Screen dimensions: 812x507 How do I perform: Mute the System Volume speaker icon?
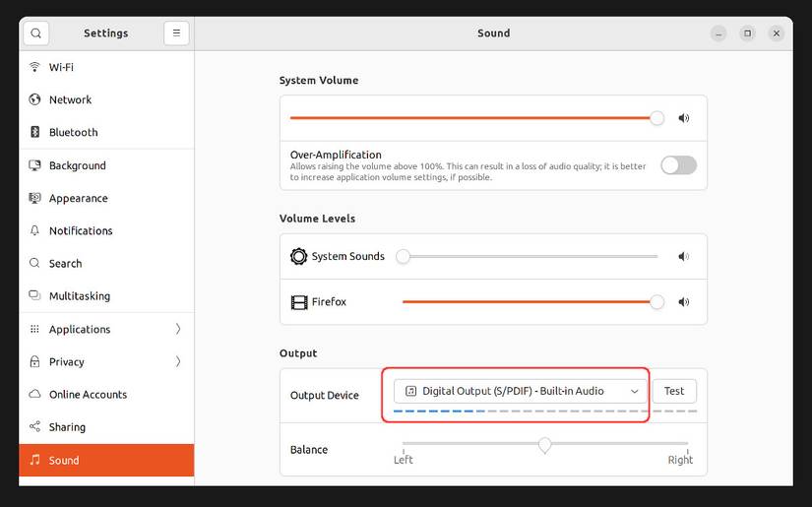(684, 118)
